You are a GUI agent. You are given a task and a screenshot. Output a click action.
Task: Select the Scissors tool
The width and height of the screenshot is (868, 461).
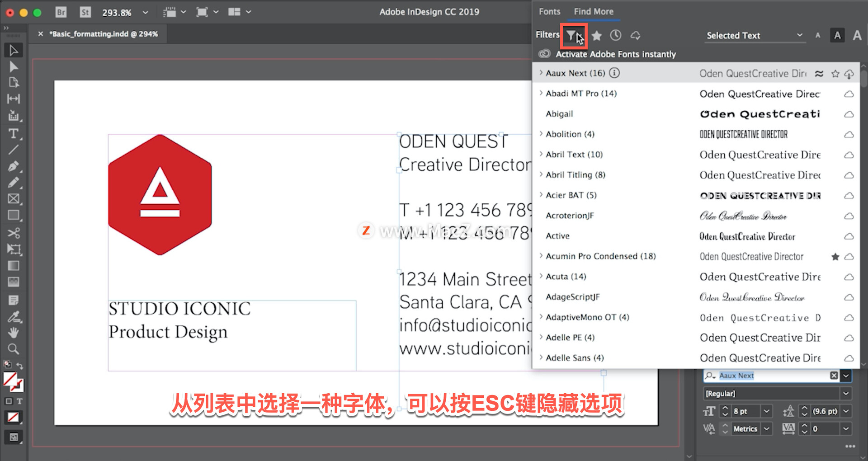coord(14,232)
